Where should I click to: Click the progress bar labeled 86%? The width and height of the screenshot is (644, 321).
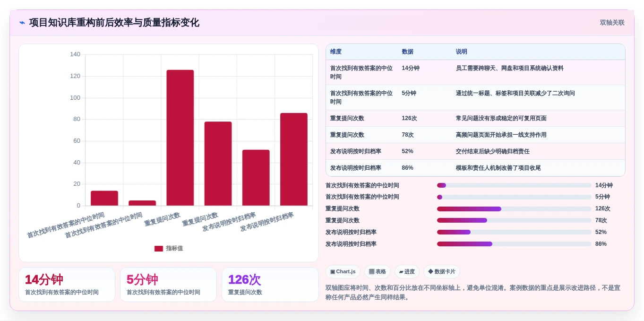coord(514,244)
